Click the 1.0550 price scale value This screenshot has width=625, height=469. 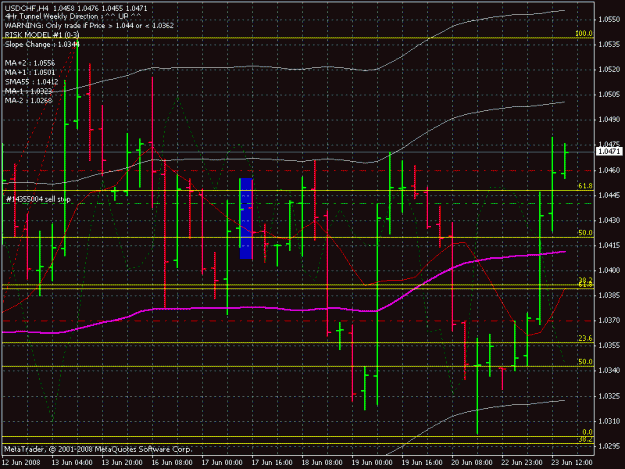click(x=609, y=19)
